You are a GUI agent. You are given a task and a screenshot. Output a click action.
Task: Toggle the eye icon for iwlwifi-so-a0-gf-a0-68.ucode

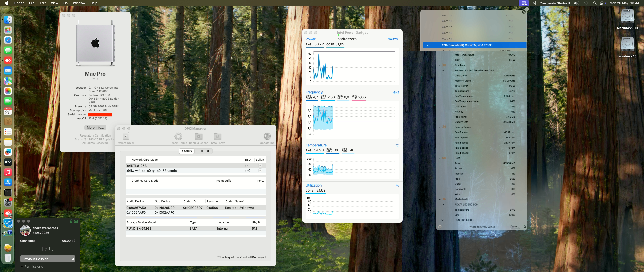(128, 171)
